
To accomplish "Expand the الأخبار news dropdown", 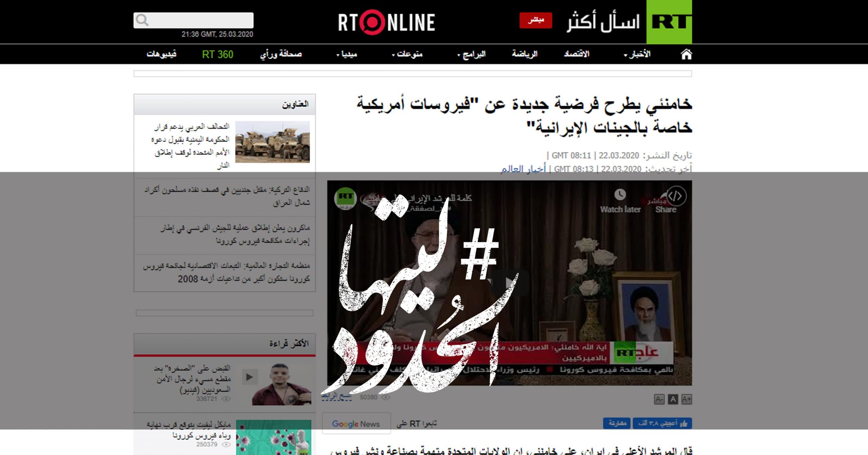I will click(x=637, y=54).
